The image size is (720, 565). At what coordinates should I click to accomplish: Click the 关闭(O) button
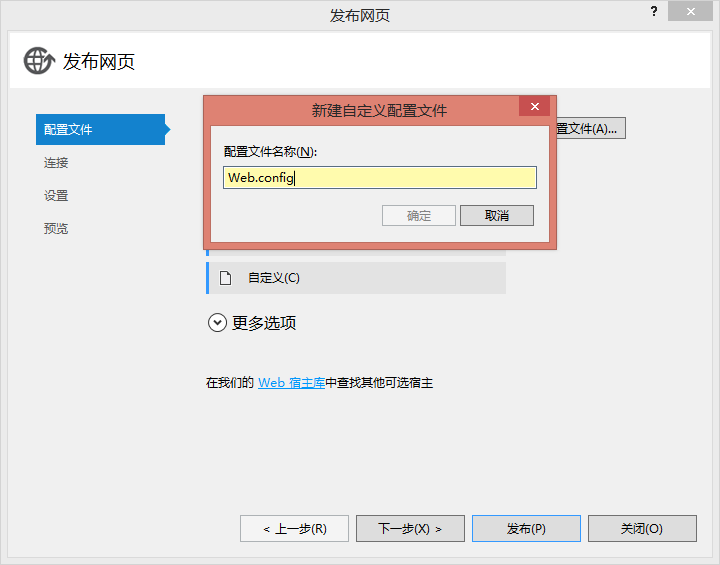click(642, 529)
